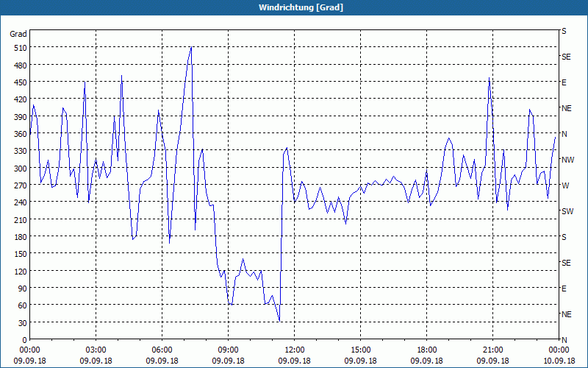Screen dimensions: 588x368
Task: Select the 'Grad' y-axis unit label
Action: pos(18,34)
